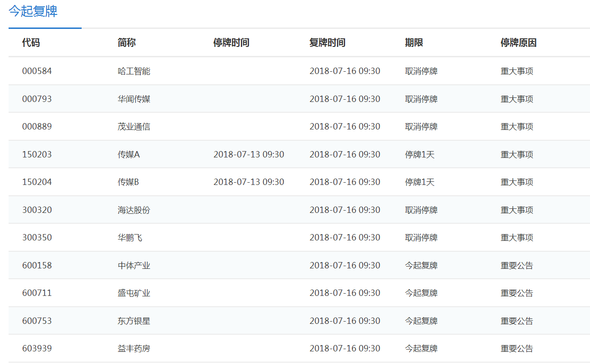Click the 停牌时间 column header
The height and width of the screenshot is (364, 590).
(x=231, y=43)
